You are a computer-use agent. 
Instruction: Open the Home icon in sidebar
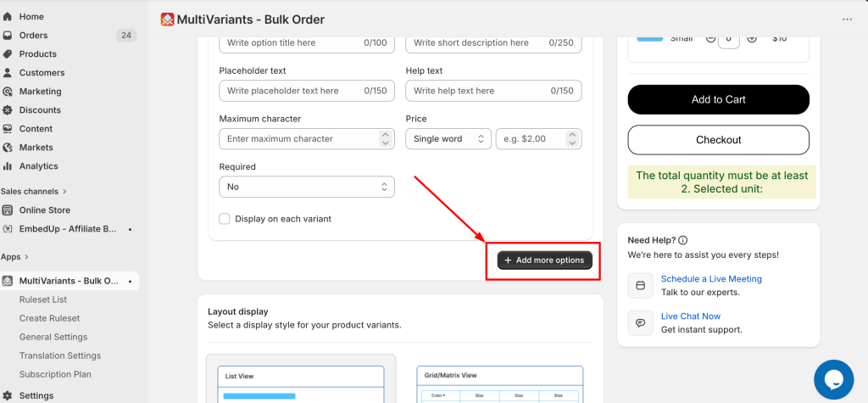click(x=7, y=17)
